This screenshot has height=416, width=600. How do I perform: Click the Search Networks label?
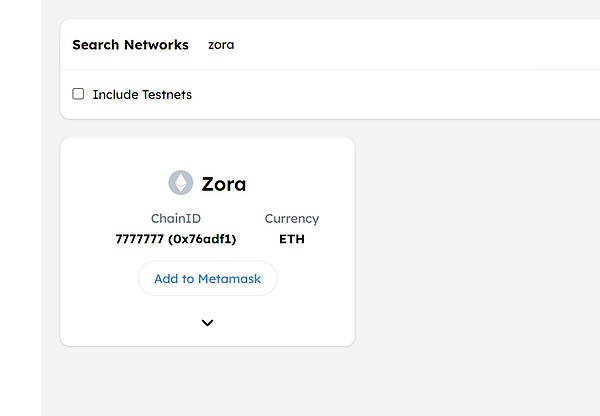130,45
